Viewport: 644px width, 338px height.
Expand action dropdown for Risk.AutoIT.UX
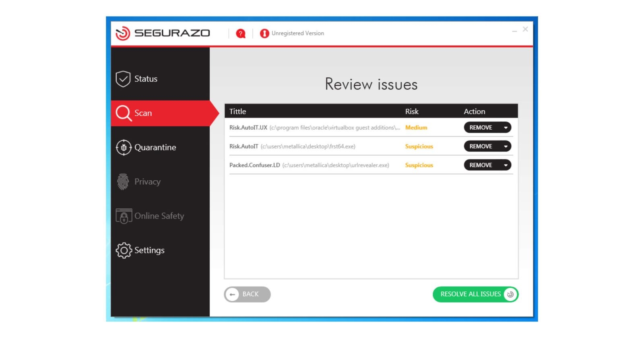(506, 128)
